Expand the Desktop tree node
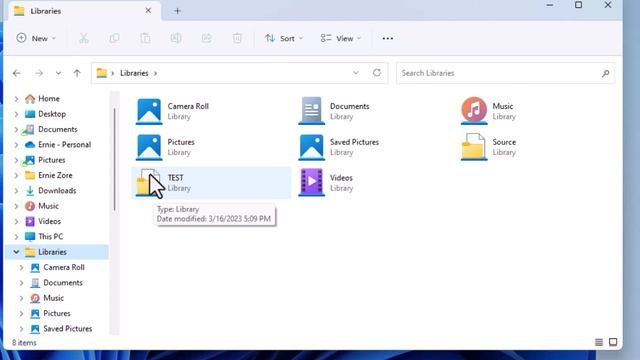 click(x=16, y=114)
